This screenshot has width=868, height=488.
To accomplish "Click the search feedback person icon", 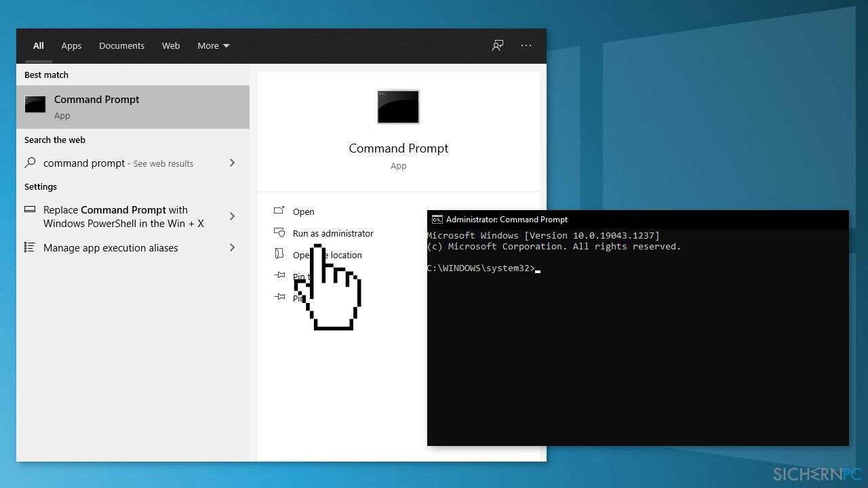I will point(497,45).
